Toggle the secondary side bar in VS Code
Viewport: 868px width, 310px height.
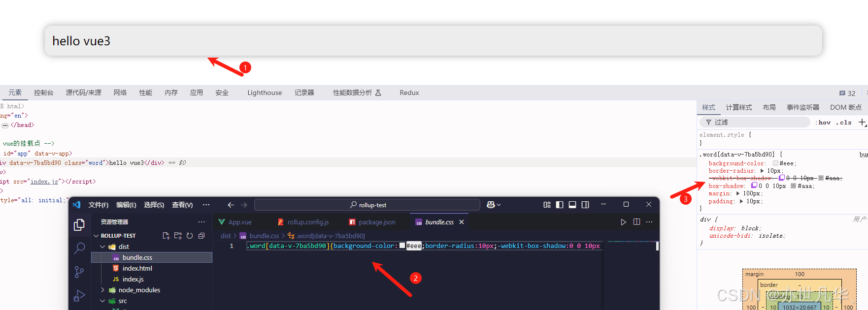point(585,205)
